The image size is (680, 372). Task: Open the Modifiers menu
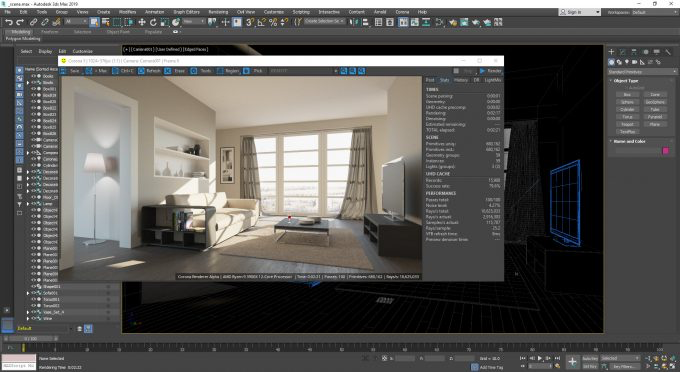pos(127,12)
